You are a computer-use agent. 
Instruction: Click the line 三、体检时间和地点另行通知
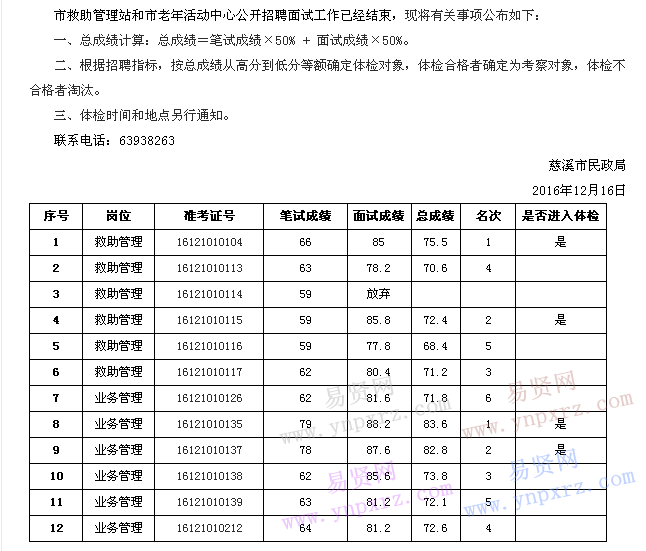142,115
